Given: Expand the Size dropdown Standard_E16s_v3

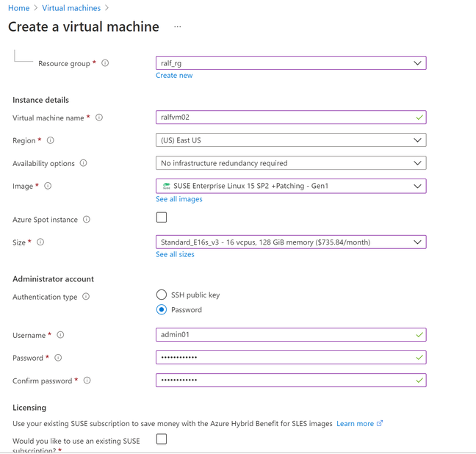Looking at the screenshot, I should tap(291, 242).
